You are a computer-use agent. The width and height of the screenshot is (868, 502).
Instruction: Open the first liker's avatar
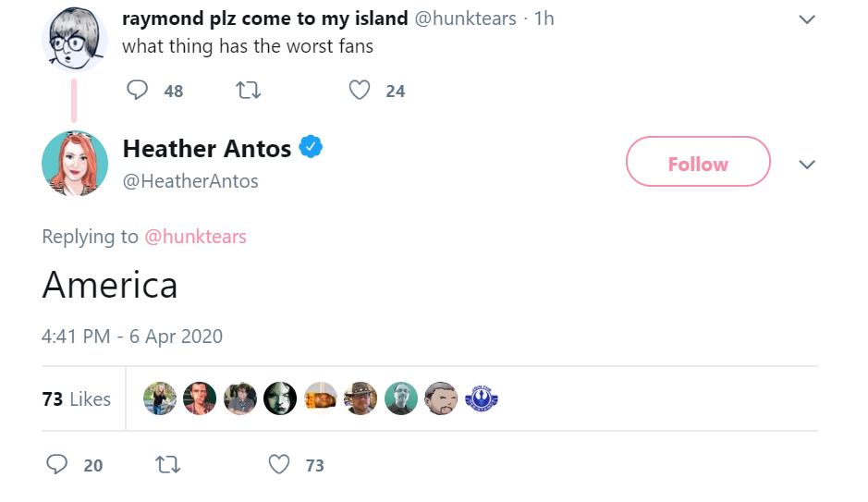160,398
